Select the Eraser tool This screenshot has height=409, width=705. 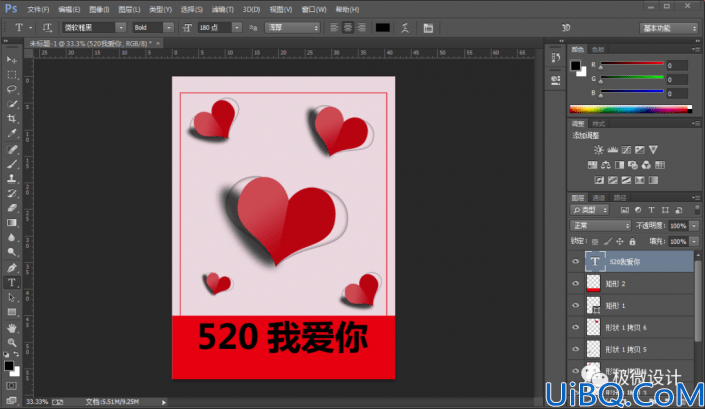(x=12, y=208)
